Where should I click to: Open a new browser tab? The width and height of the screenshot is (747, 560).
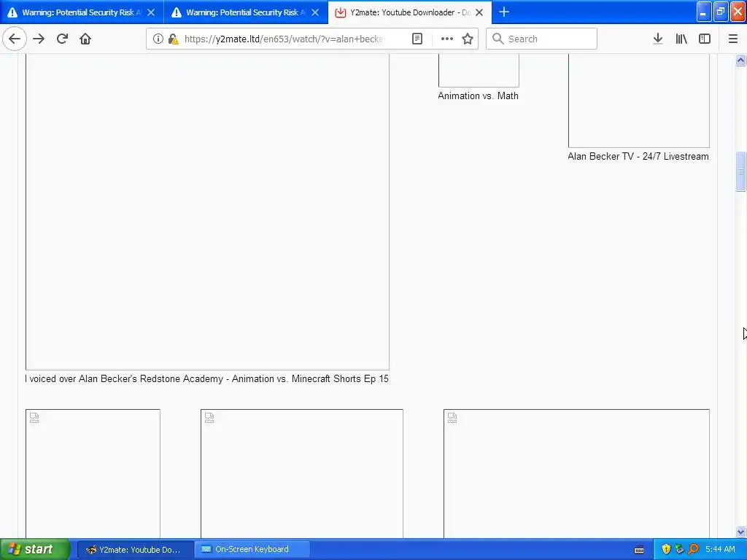tap(504, 12)
